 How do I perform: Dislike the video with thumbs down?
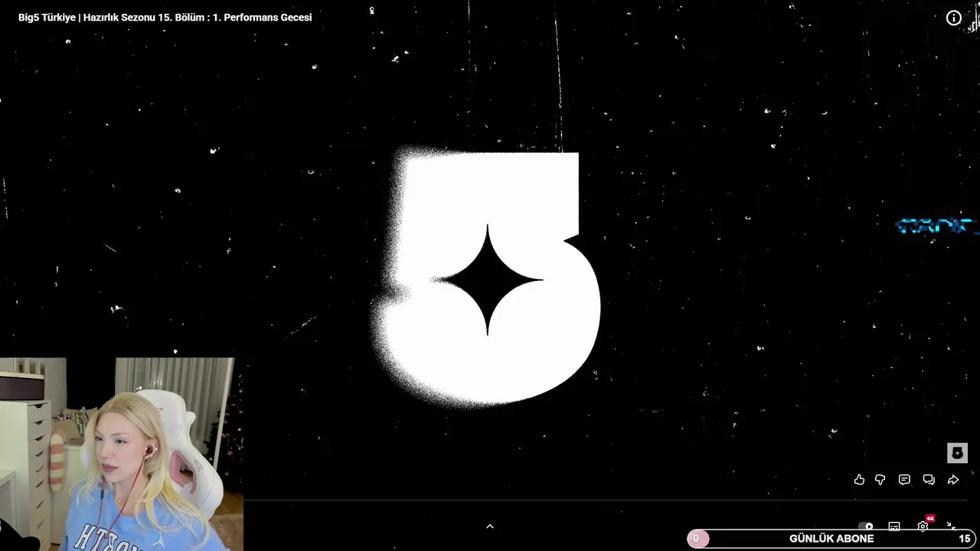(x=880, y=480)
